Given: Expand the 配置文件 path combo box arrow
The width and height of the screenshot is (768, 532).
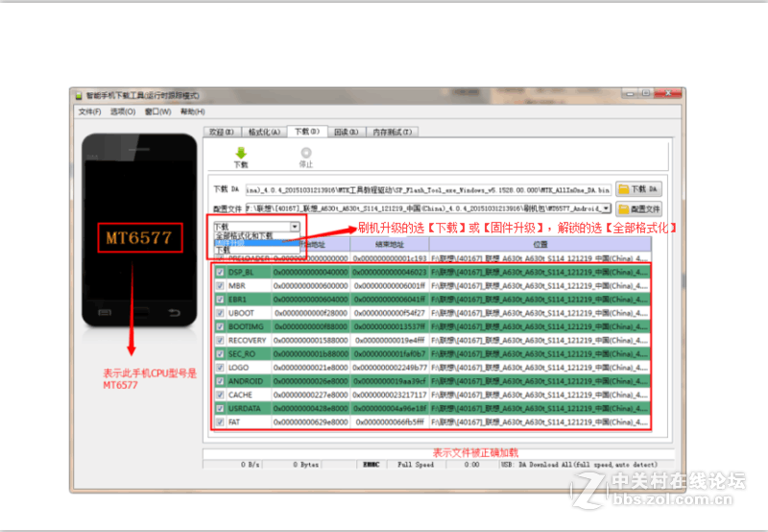Looking at the screenshot, I should [607, 208].
